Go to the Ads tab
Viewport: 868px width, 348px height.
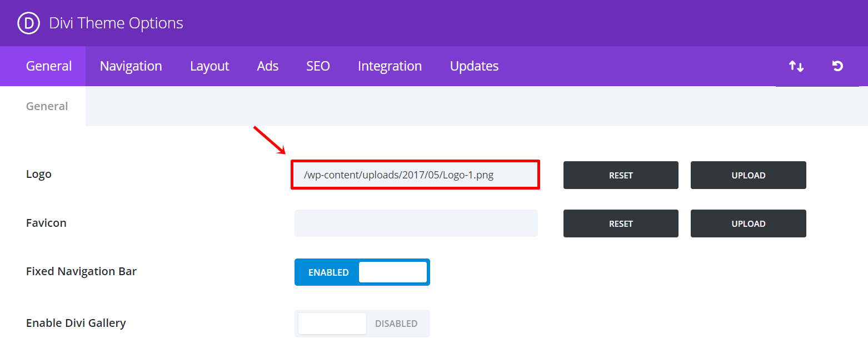pyautogui.click(x=268, y=66)
